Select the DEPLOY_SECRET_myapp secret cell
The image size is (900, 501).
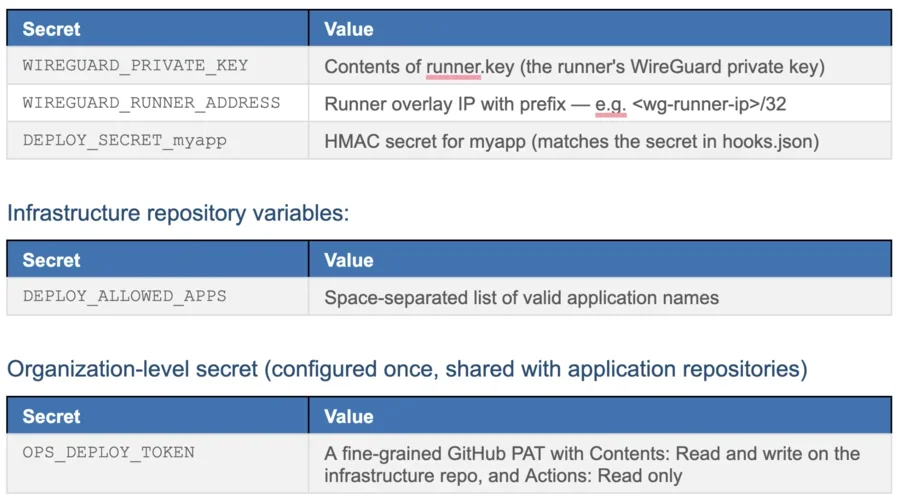point(125,141)
